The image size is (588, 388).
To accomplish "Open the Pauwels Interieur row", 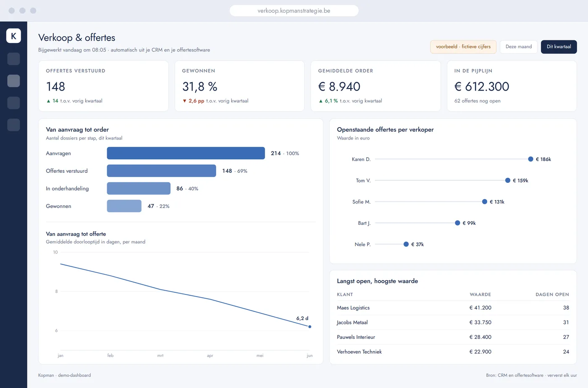I will click(x=453, y=337).
